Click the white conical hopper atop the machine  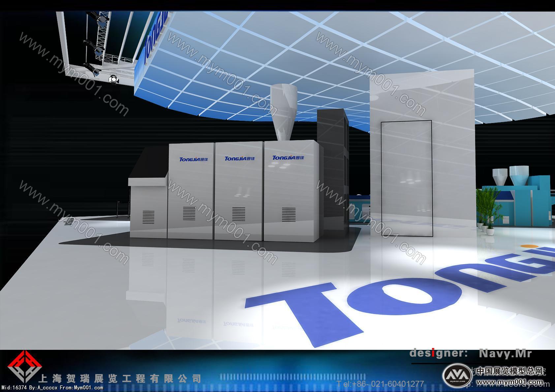283,112
